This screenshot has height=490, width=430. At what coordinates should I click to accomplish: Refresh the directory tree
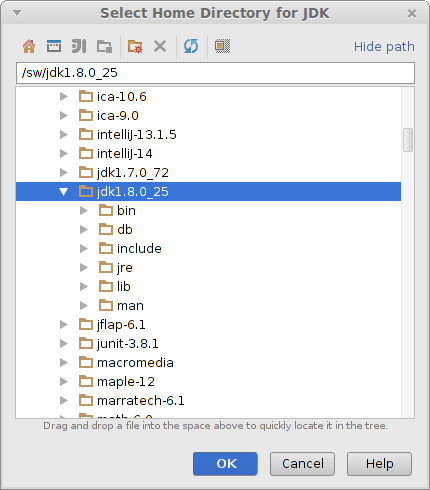click(191, 46)
